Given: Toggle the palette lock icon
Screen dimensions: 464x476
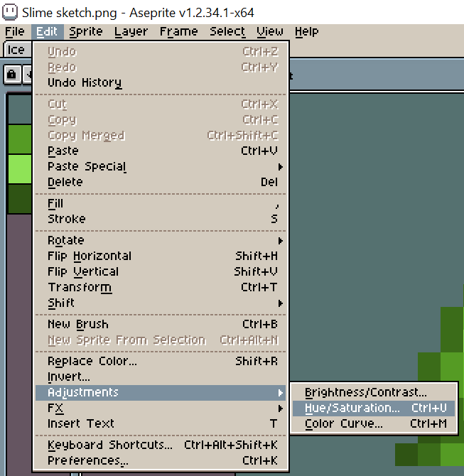Looking at the screenshot, I should pos(12,74).
